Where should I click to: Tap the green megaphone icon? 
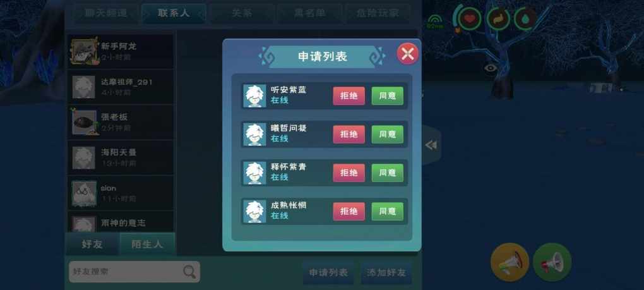(552, 262)
